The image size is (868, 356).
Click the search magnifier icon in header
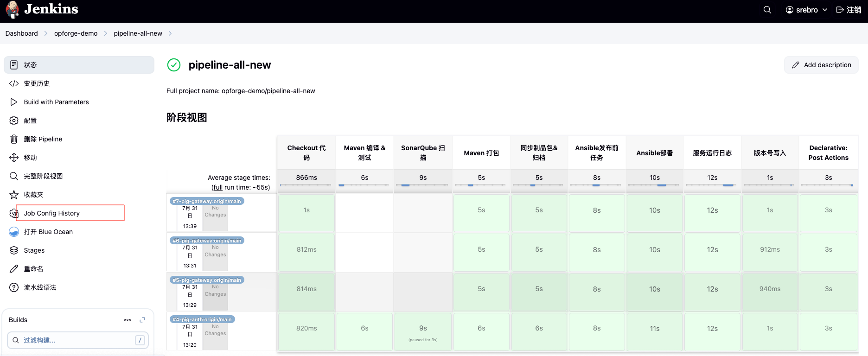point(767,10)
